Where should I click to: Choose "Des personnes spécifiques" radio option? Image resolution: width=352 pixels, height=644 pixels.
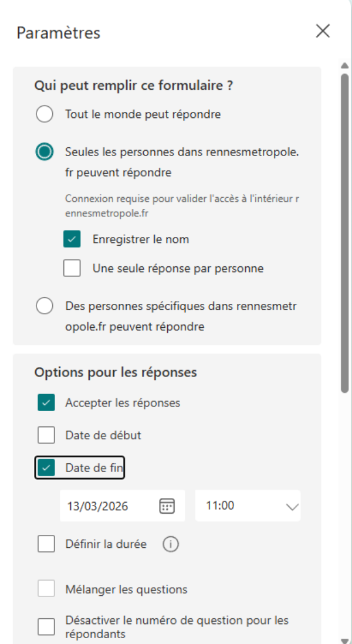click(45, 306)
